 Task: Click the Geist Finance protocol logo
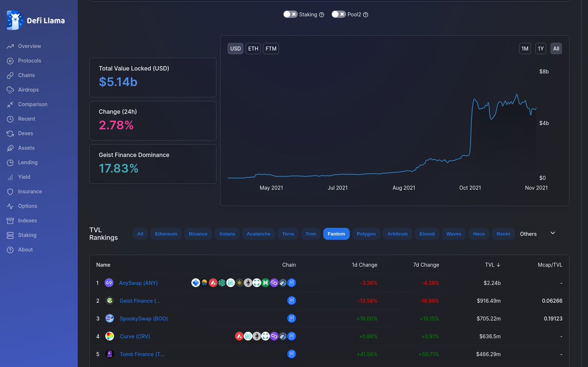[x=109, y=301]
